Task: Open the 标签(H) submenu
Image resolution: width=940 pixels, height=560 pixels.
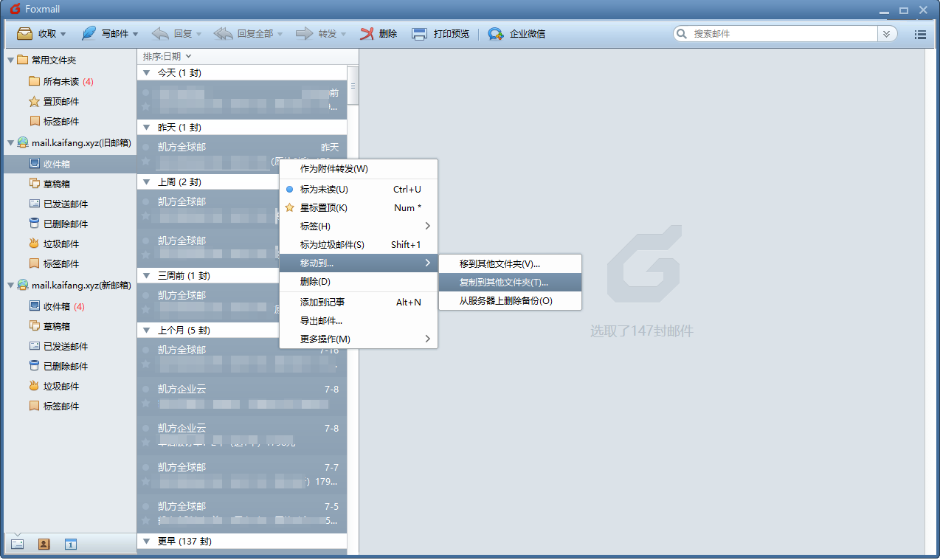Action: tap(359, 227)
